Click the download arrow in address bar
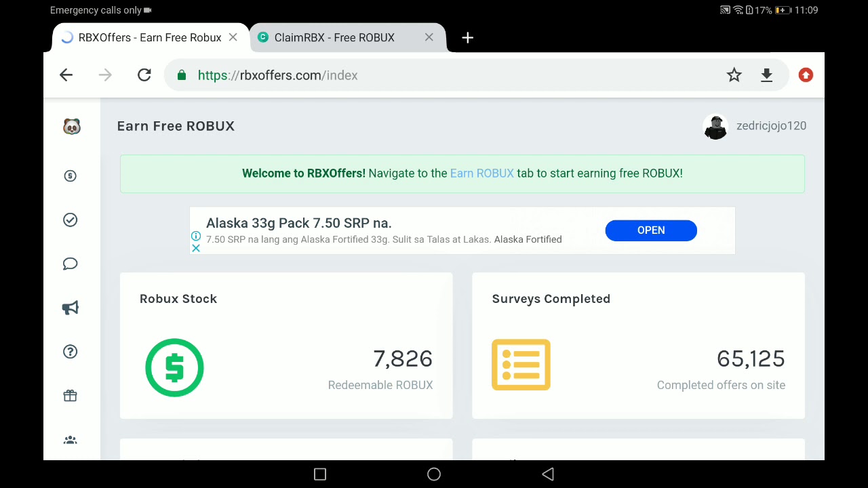 (x=766, y=75)
